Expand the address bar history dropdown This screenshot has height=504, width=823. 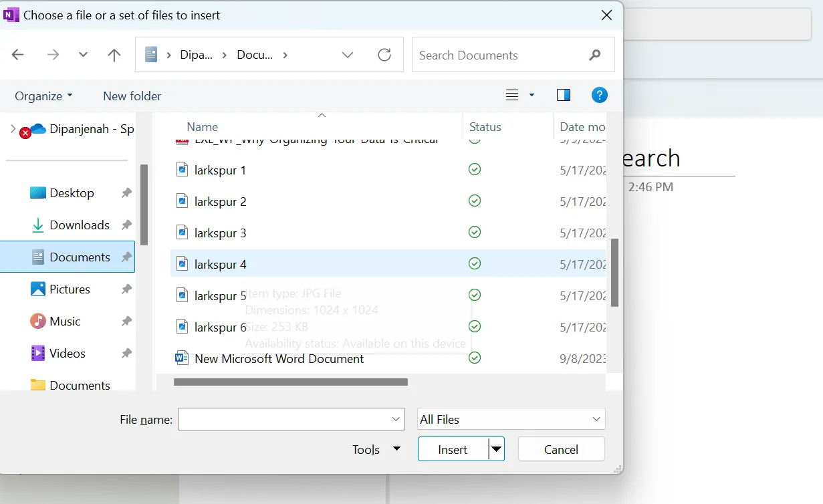point(348,55)
